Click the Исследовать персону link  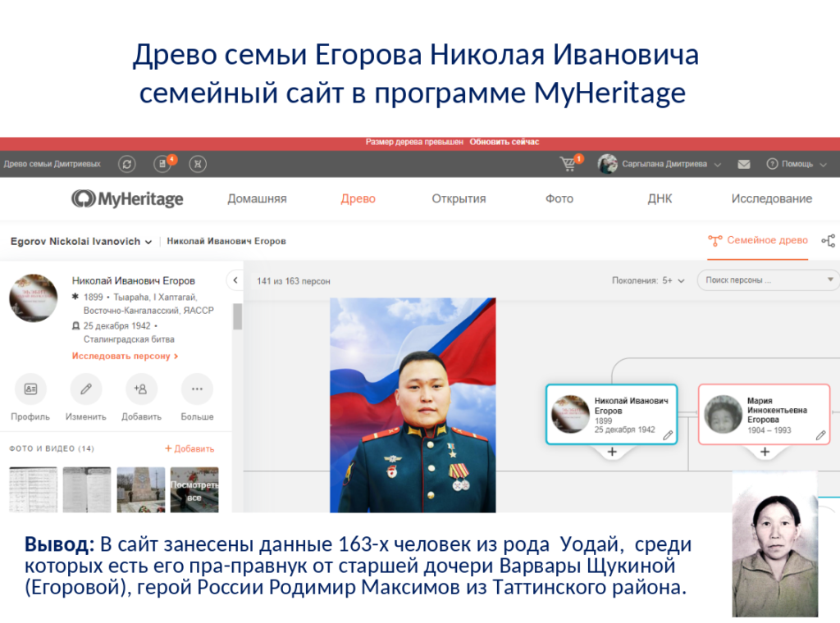click(125, 357)
